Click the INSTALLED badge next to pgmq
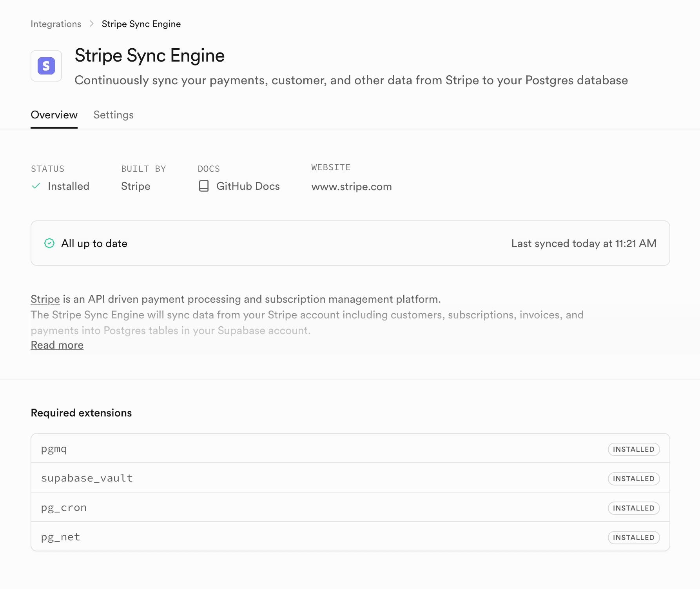700x589 pixels. (x=633, y=449)
